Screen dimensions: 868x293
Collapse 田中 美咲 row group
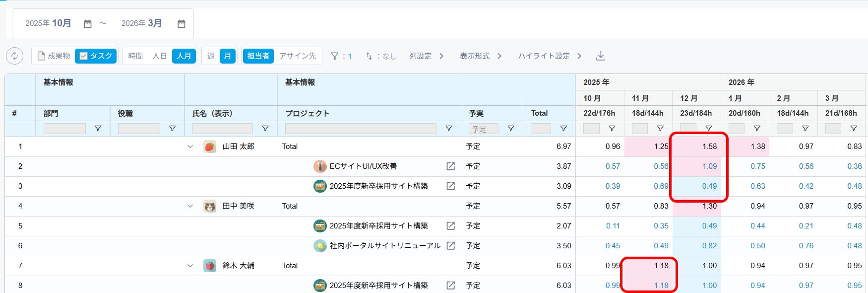190,206
